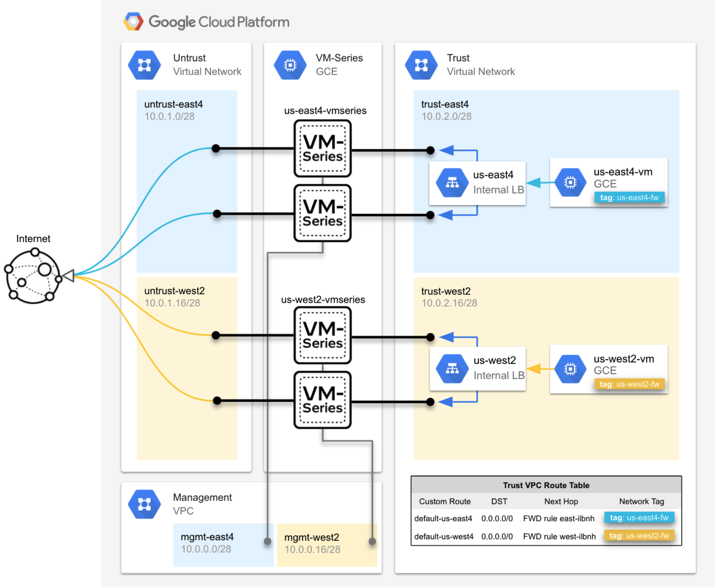The height and width of the screenshot is (588, 715).
Task: Click the VM-Series GCE hexagon icon
Action: [x=290, y=65]
